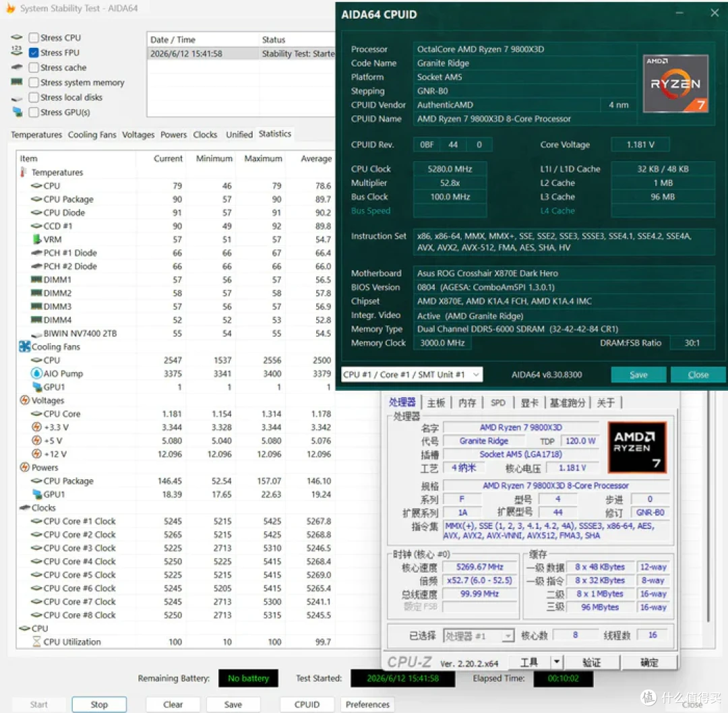728x713 pixels.
Task: Click the CPU-Z 工具 button
Action: 529,662
